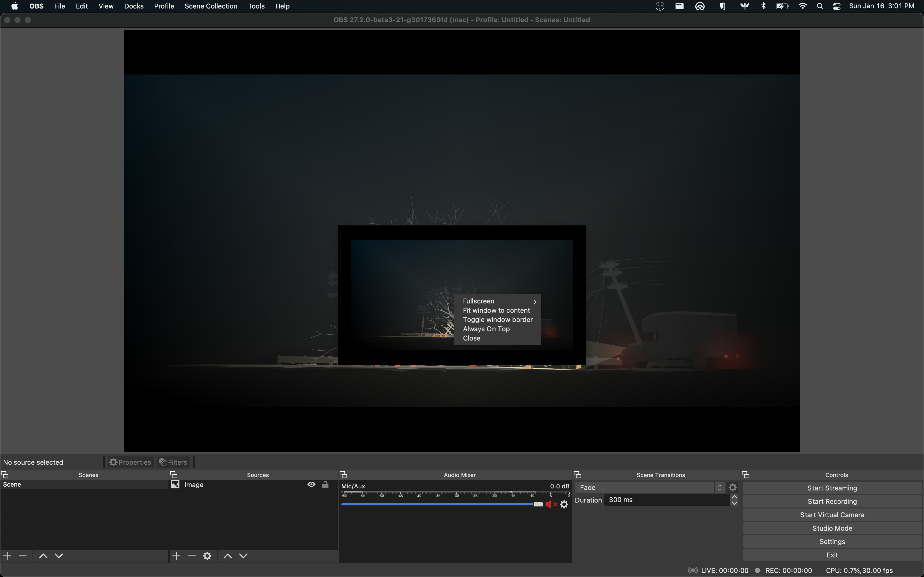Open Mic/Aux audio settings gear
Image resolution: width=924 pixels, height=577 pixels.
[x=564, y=505]
